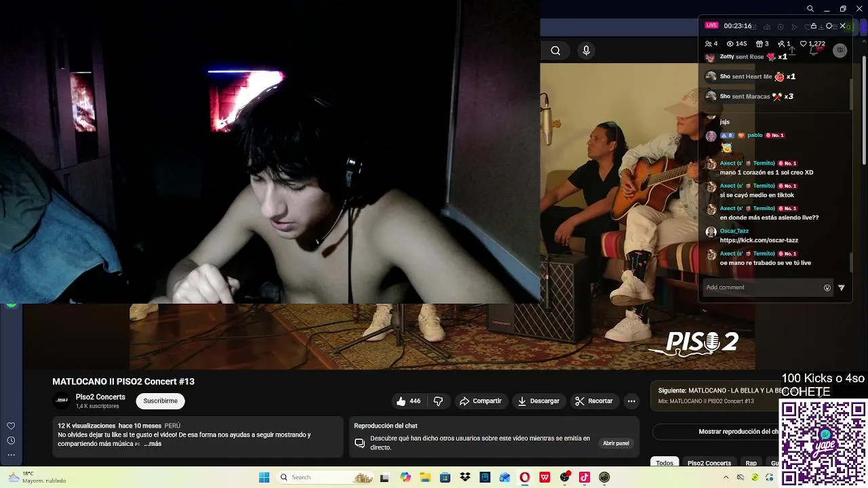Click Abrir panel for chat replay

(x=616, y=443)
